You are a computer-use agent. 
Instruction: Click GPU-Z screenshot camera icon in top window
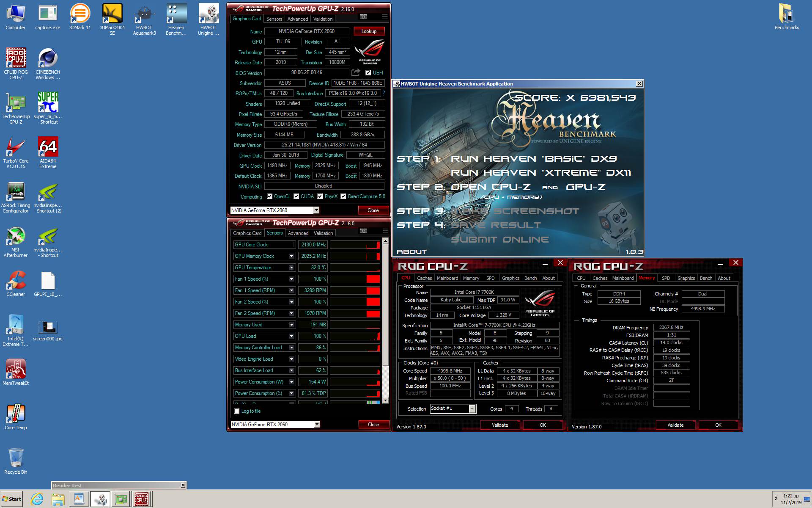tap(363, 17)
